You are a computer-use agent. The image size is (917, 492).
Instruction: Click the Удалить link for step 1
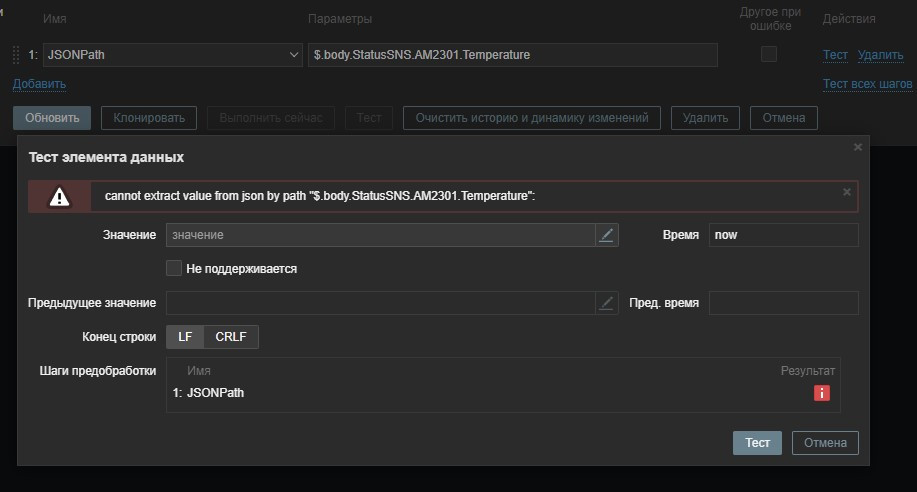coord(880,55)
